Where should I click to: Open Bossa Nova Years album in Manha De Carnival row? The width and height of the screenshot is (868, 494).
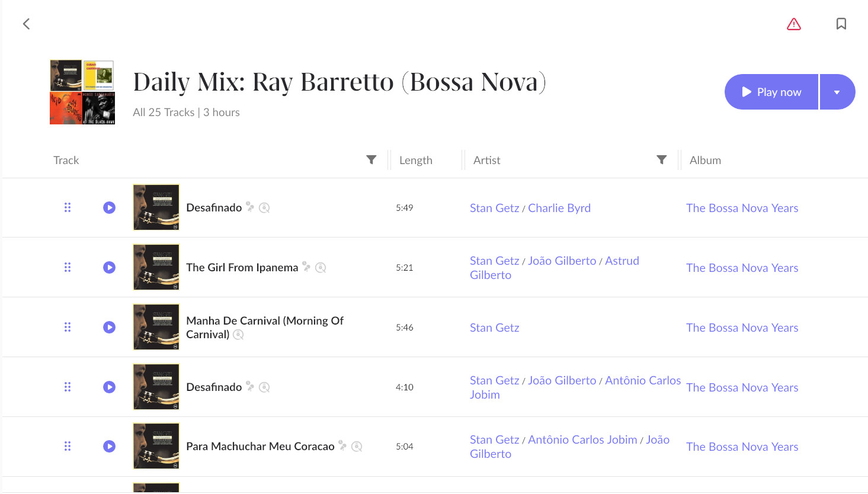point(742,328)
